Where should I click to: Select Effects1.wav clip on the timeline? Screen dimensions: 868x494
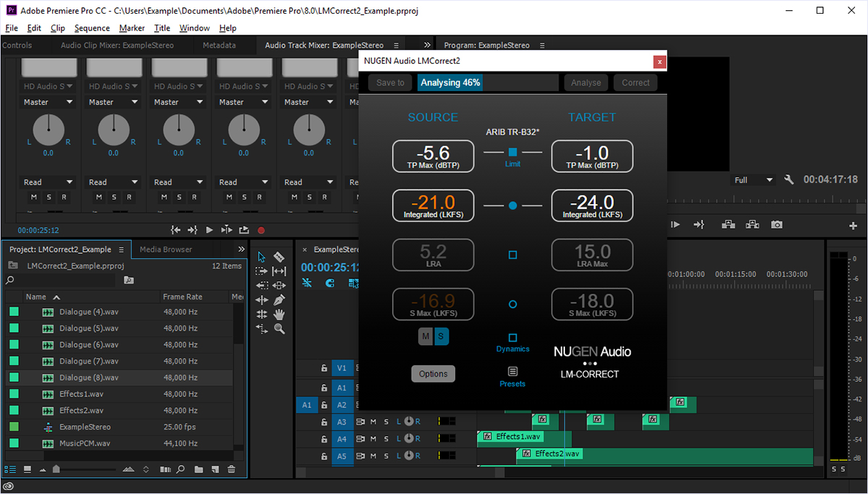tap(524, 438)
